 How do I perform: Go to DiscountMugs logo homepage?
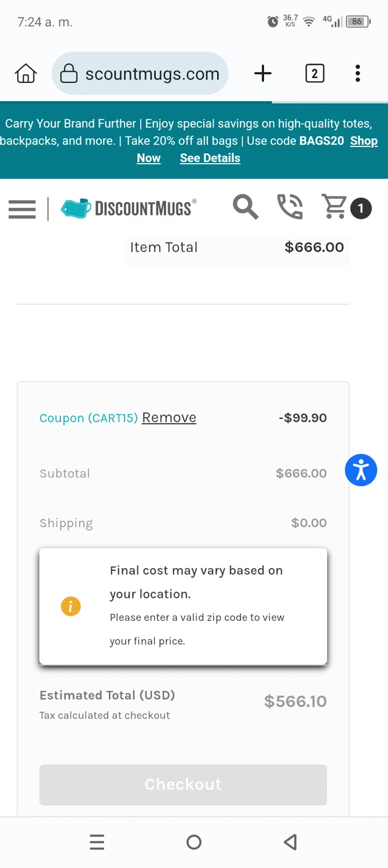[129, 208]
